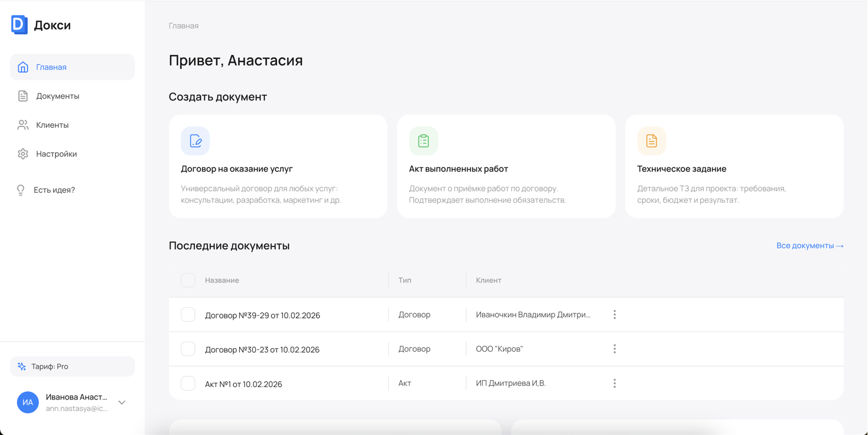Toggle the select-all checkbox in table header
This screenshot has width=868, height=435.
tap(188, 280)
